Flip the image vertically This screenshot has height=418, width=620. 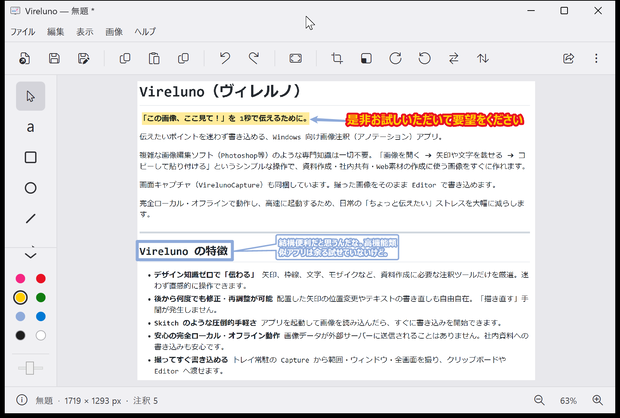483,58
